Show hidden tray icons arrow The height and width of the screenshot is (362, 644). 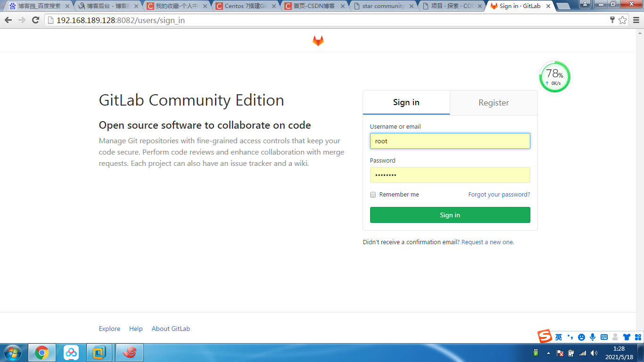click(548, 353)
